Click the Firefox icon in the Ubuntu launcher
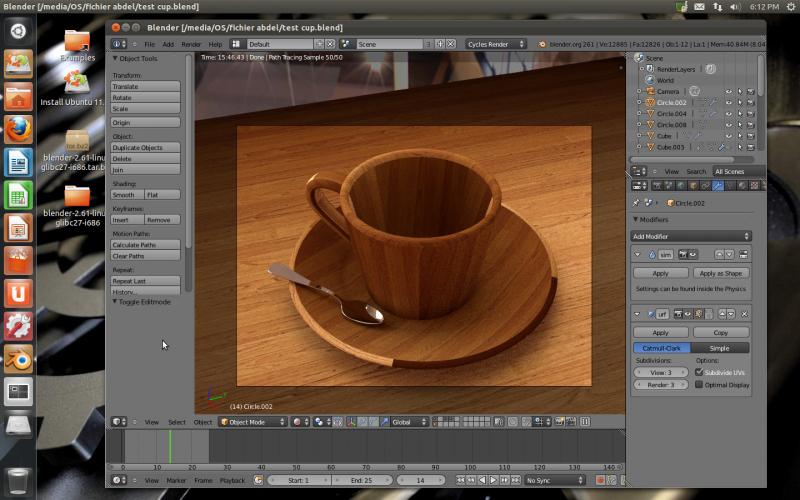The width and height of the screenshot is (800, 500). 18,129
